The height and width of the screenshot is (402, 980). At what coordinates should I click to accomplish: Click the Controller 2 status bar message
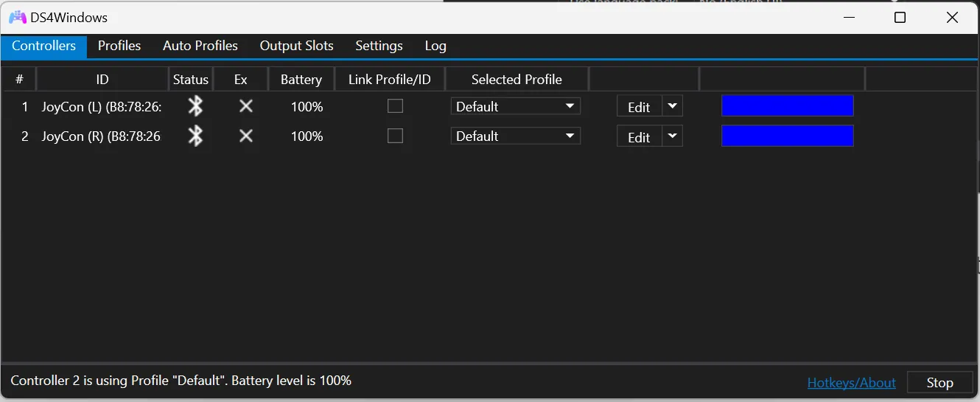181,381
